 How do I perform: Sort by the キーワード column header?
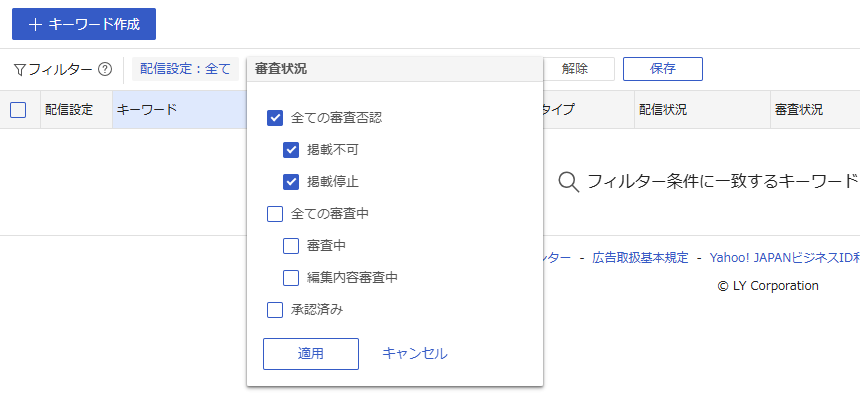[147, 110]
